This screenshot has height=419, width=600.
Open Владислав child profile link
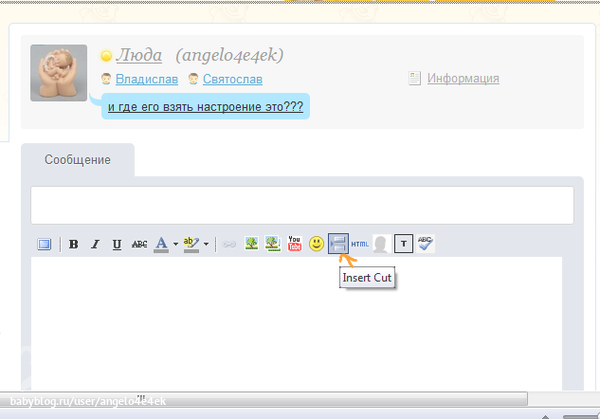(147, 79)
